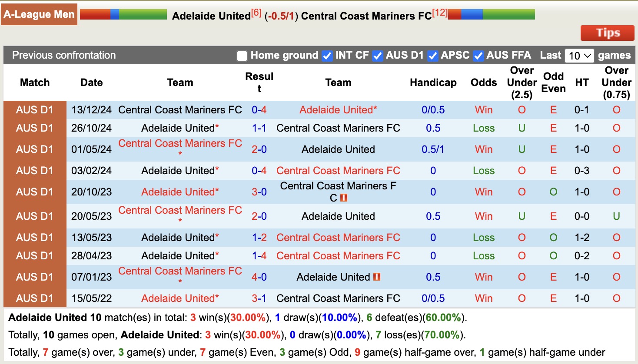Enable the Home ground checkbox

point(242,56)
